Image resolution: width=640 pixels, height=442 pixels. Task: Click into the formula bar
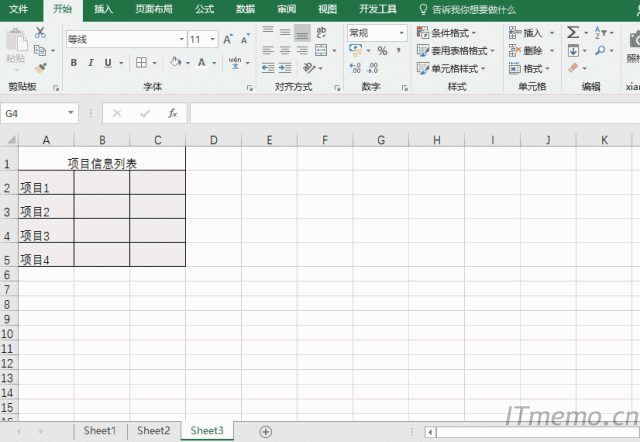(415, 113)
